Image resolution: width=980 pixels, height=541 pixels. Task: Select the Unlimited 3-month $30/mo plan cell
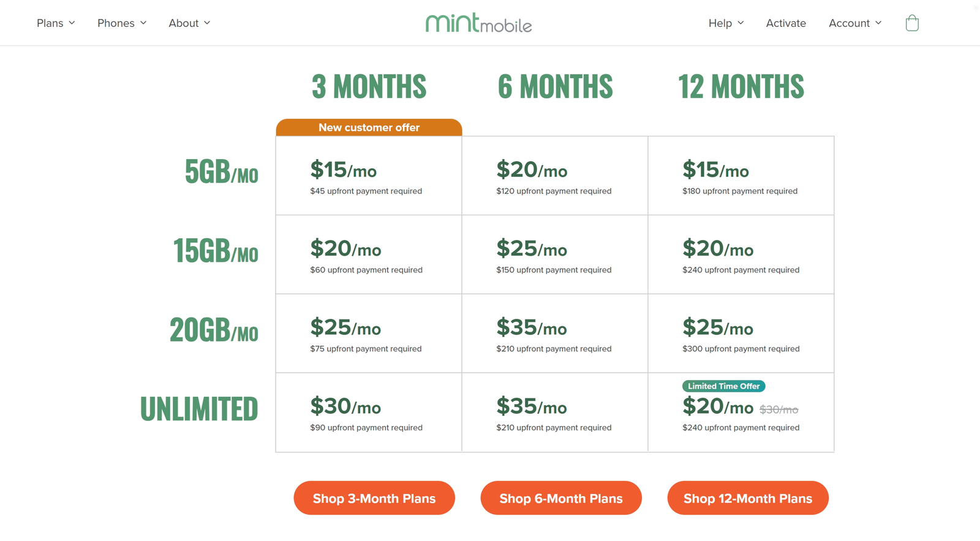click(369, 412)
